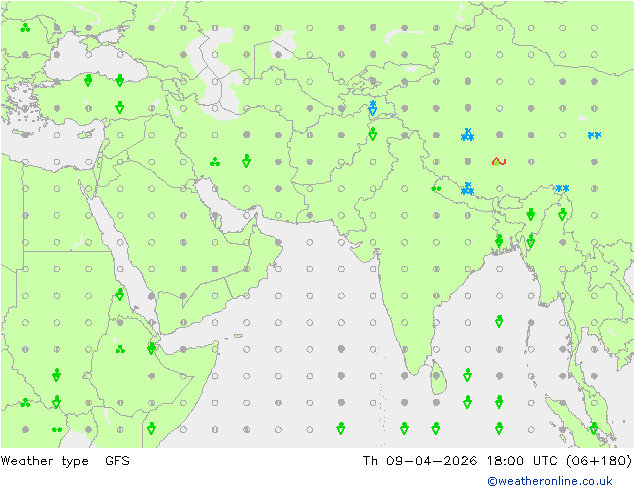Select the blue heavy-snow symbol over Nepal

tap(467, 188)
